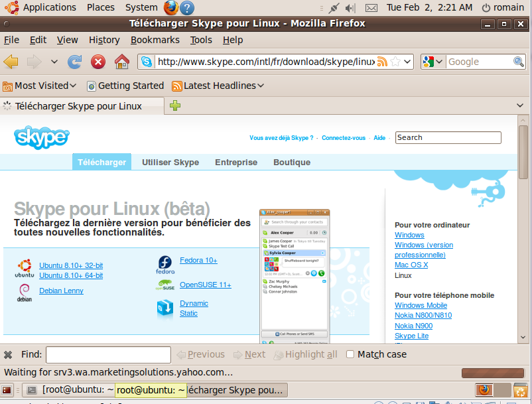
Task: Open the Boutique tab
Action: [292, 162]
